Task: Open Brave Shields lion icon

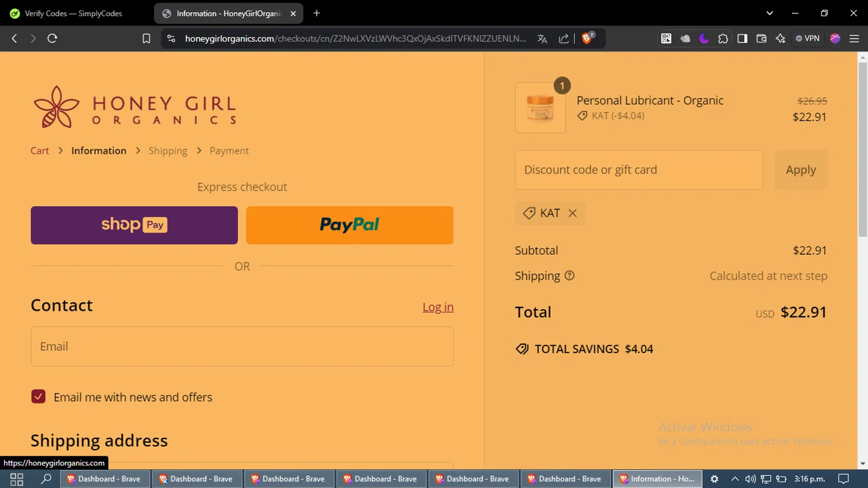Action: coord(587,38)
